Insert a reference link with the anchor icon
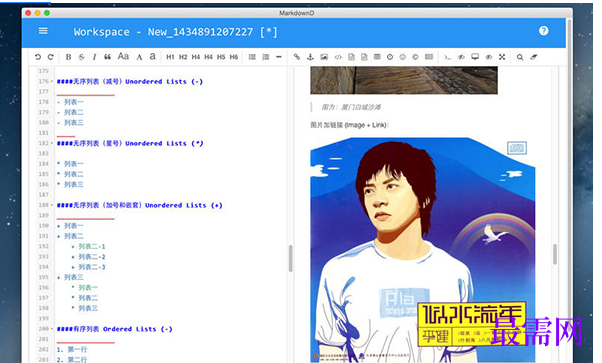 tap(310, 57)
